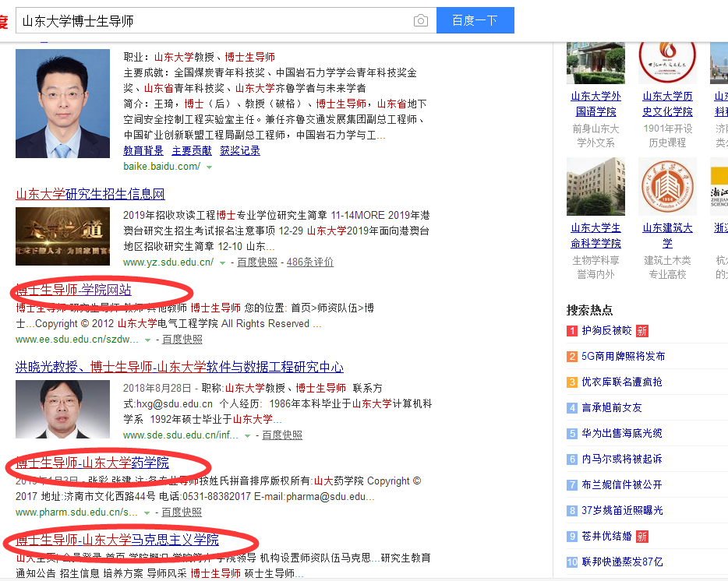The width and height of the screenshot is (728, 581).
Task: Open the 教育背景 link
Action: tap(143, 150)
